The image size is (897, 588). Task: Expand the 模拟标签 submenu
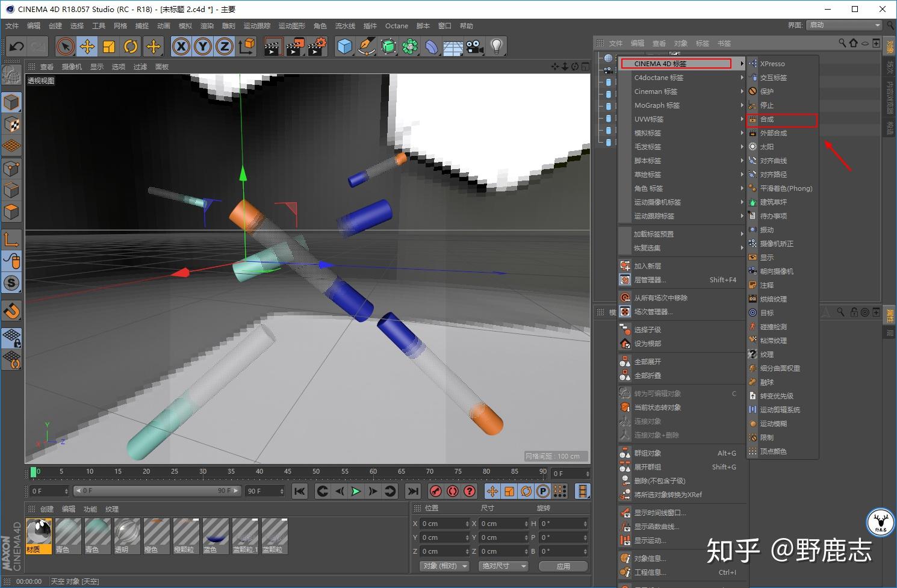681,133
